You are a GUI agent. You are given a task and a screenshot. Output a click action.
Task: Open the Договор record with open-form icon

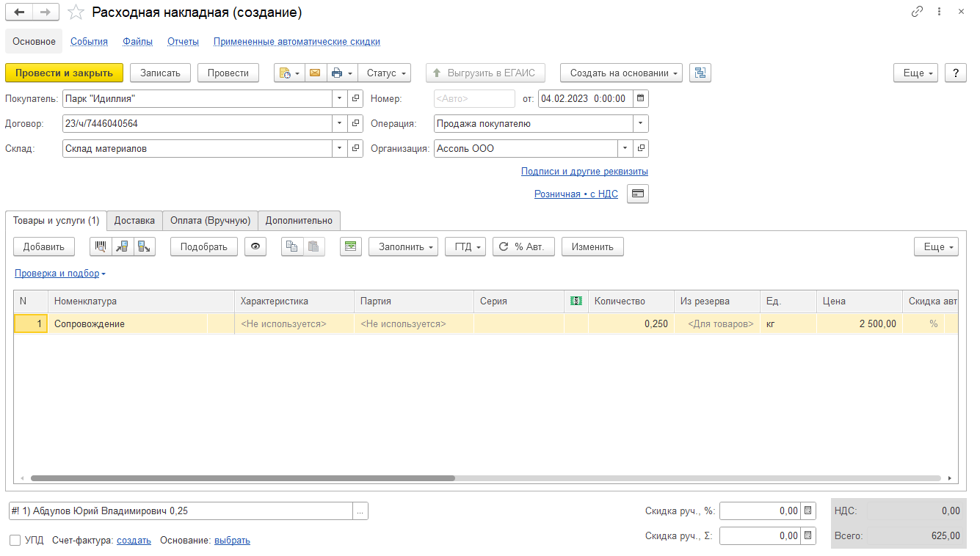tap(355, 123)
